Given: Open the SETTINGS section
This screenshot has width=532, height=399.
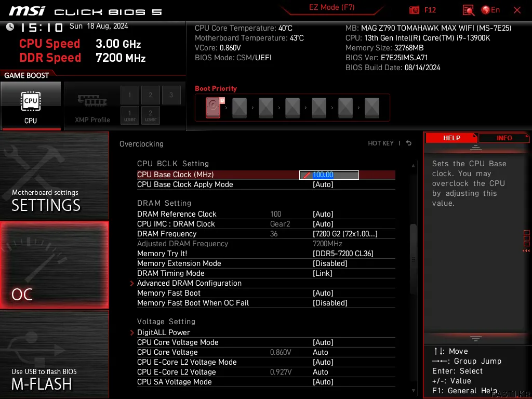Looking at the screenshot, I should pyautogui.click(x=54, y=176).
